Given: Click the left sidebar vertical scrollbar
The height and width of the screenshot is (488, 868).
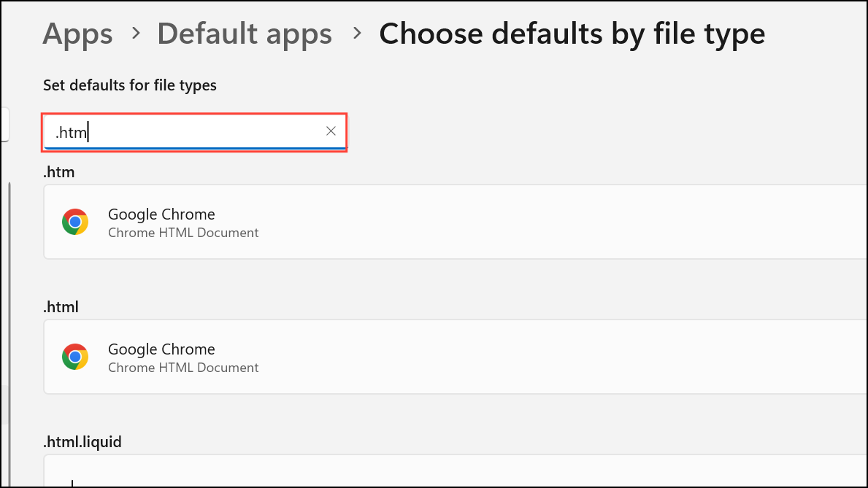Looking at the screenshot, I should [9, 292].
